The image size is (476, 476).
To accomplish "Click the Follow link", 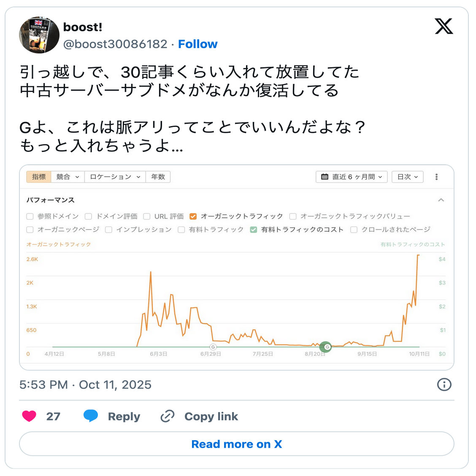I will [x=197, y=44].
